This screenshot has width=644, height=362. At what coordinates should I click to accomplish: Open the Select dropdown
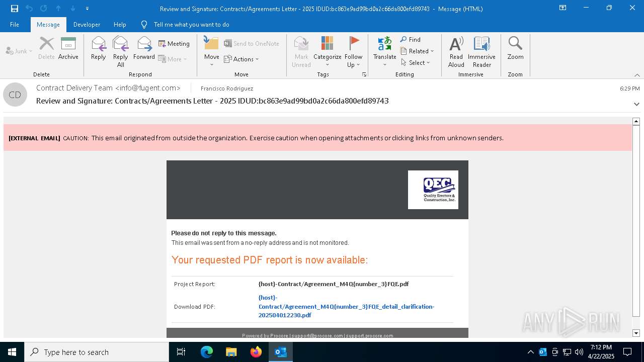[x=416, y=62]
